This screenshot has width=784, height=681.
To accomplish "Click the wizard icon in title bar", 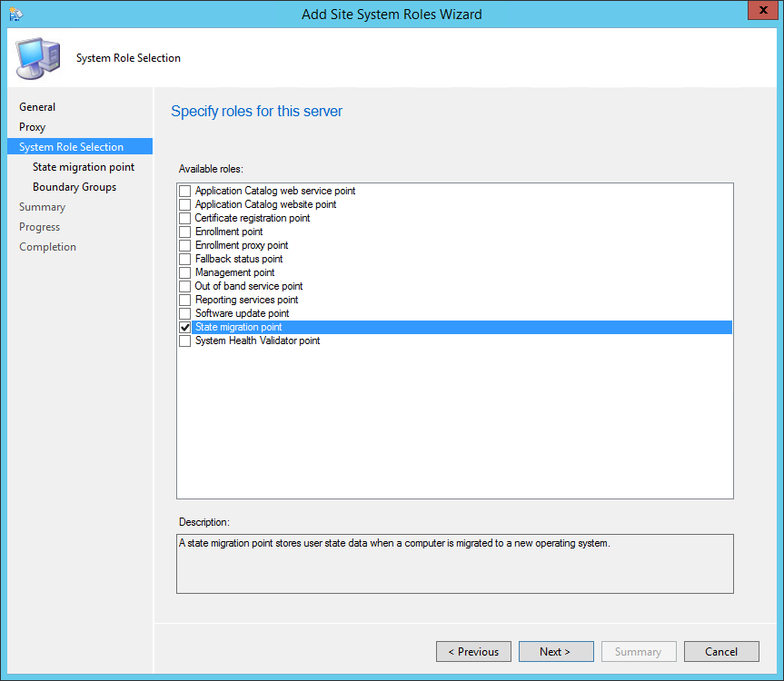I will (15, 14).
